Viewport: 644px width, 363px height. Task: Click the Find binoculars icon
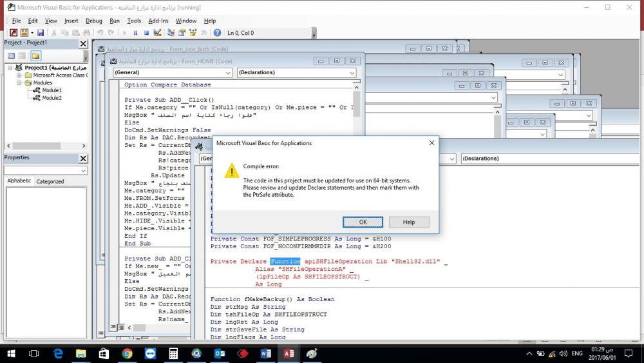87,32
